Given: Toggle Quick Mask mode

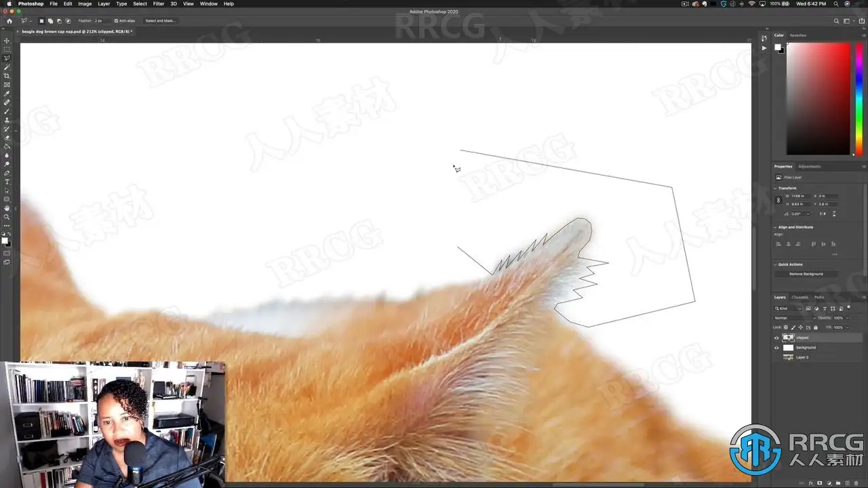Looking at the screenshot, I should pos(7,253).
